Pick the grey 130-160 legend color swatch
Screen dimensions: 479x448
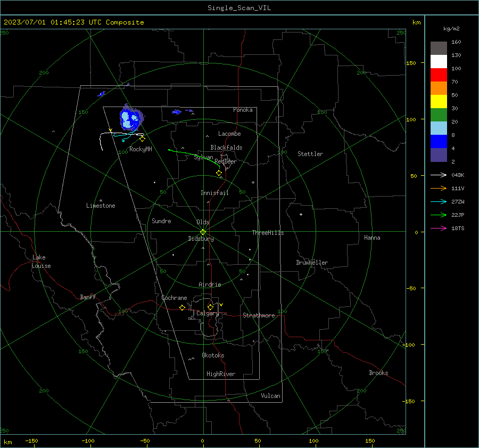pyautogui.click(x=439, y=48)
